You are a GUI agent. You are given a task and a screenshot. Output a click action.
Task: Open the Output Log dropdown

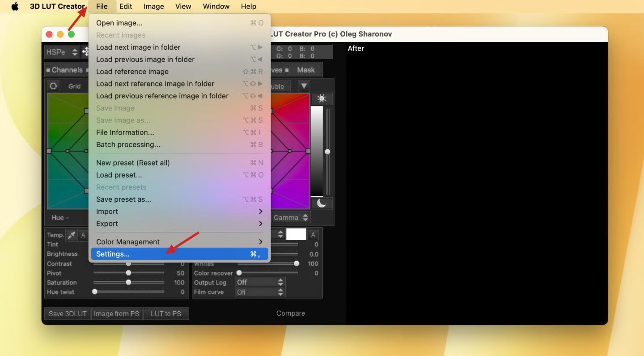[260, 282]
